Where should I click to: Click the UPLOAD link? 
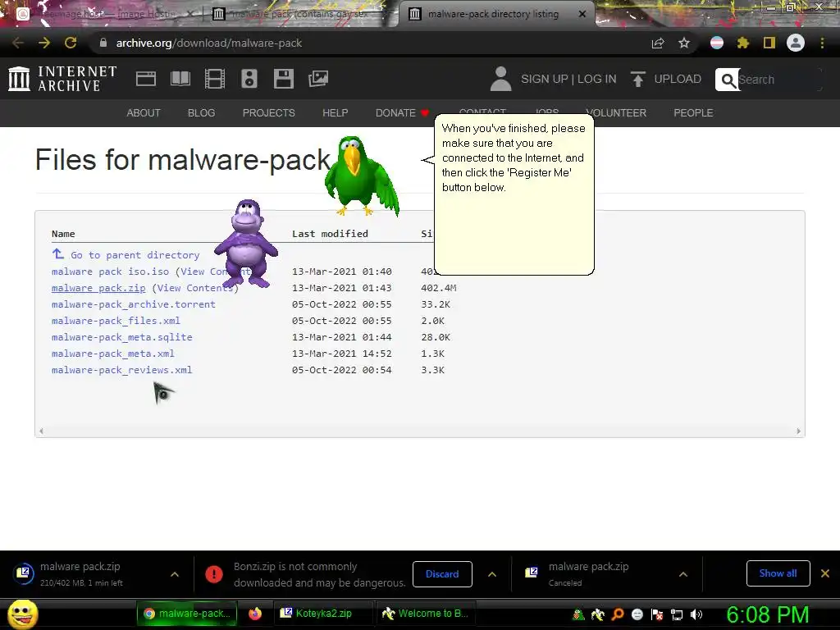677,79
